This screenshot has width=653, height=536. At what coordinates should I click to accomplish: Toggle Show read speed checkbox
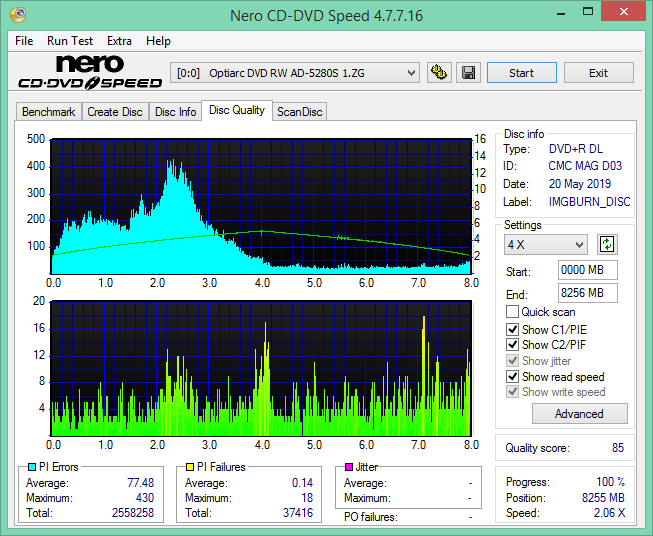click(x=512, y=376)
